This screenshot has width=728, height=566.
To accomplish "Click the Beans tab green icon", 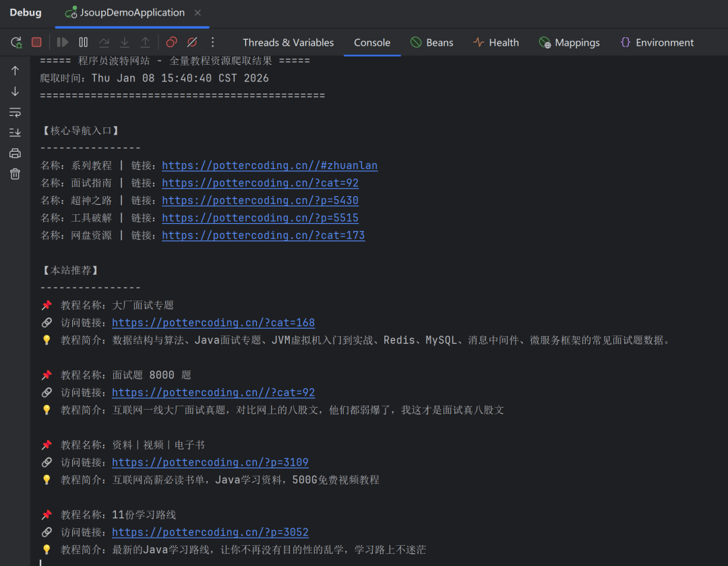I will tap(416, 42).
